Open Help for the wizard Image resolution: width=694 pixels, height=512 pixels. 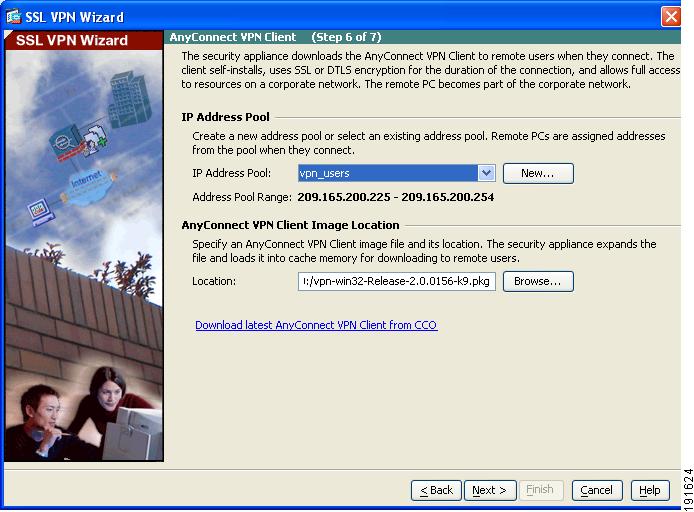(x=650, y=490)
